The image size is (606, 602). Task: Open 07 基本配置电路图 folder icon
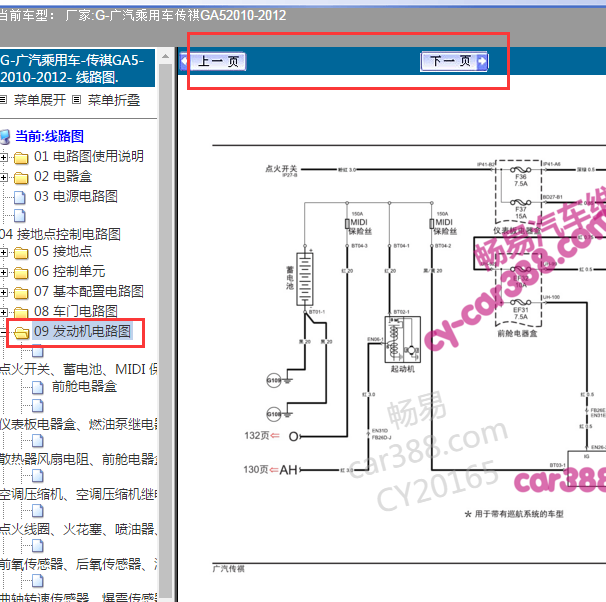pos(21,293)
